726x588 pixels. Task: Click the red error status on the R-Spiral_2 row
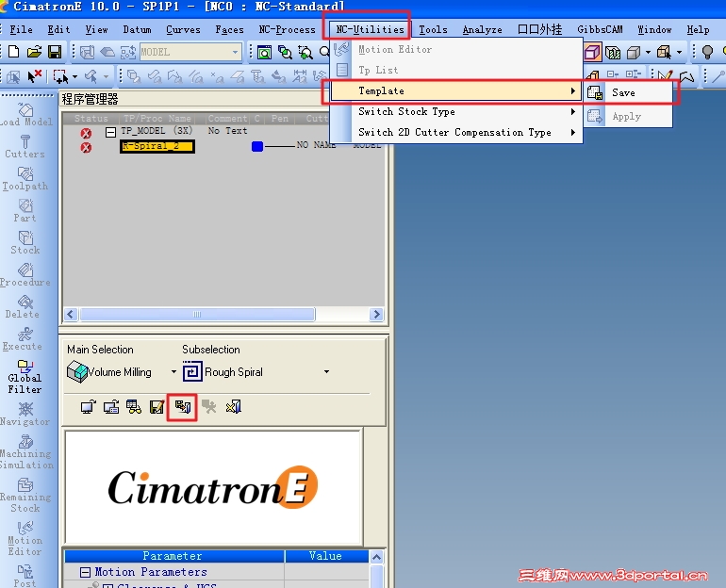point(86,148)
